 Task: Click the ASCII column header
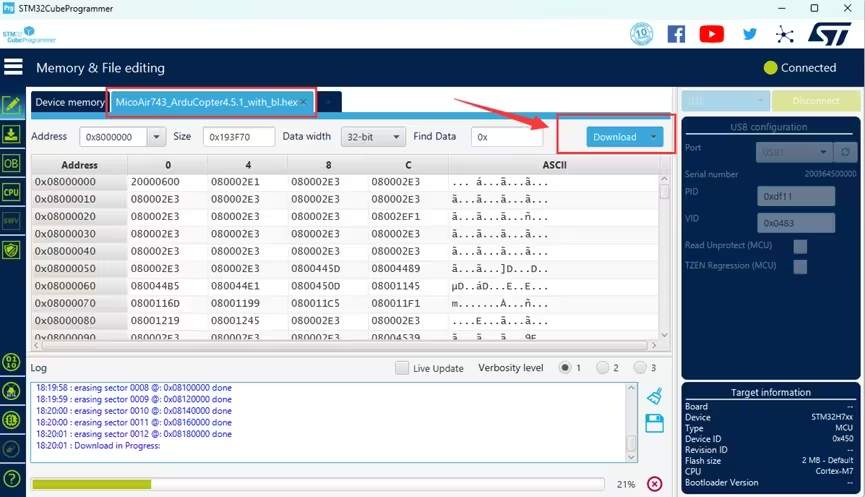(x=554, y=165)
